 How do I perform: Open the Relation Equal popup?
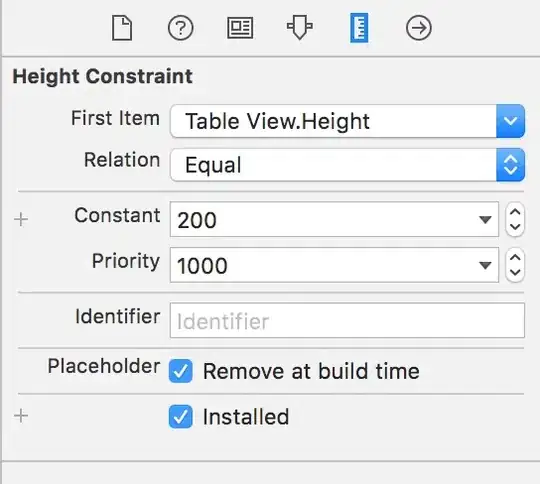click(347, 165)
